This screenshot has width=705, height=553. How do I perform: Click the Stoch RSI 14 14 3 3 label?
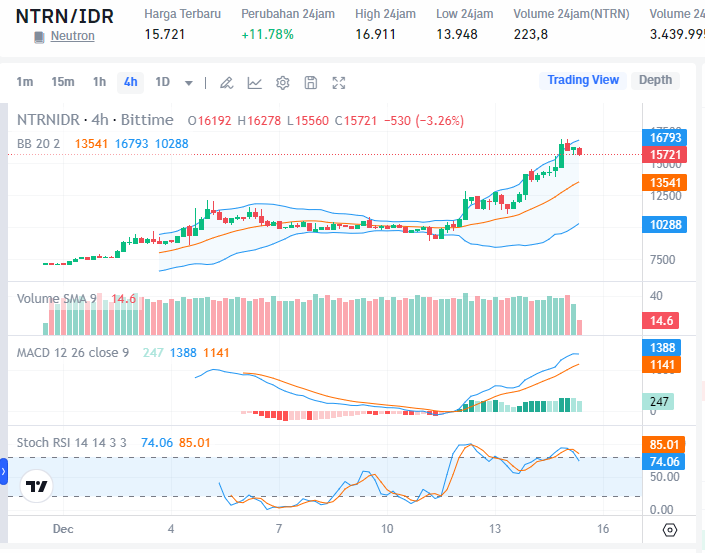[71, 443]
